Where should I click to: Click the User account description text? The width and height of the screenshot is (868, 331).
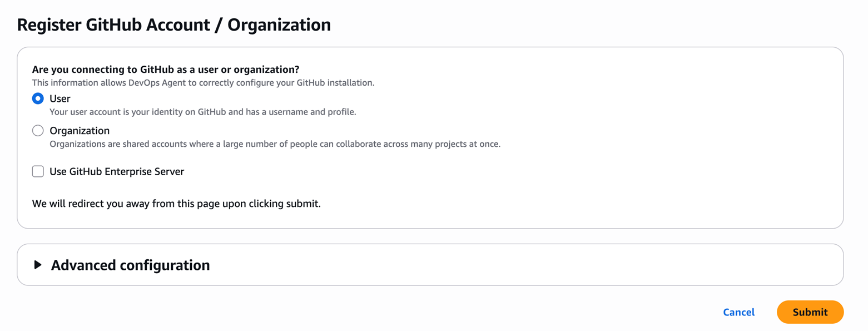point(202,112)
